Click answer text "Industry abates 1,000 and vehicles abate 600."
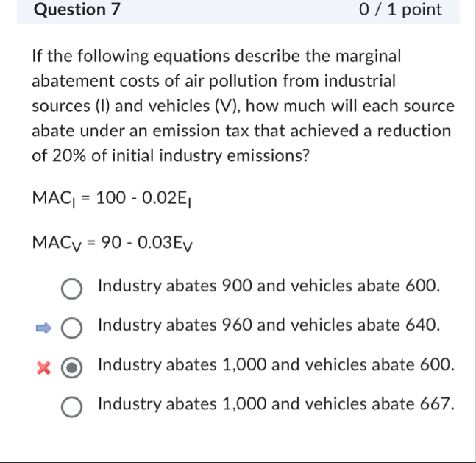476x463 pixels. coord(274,364)
